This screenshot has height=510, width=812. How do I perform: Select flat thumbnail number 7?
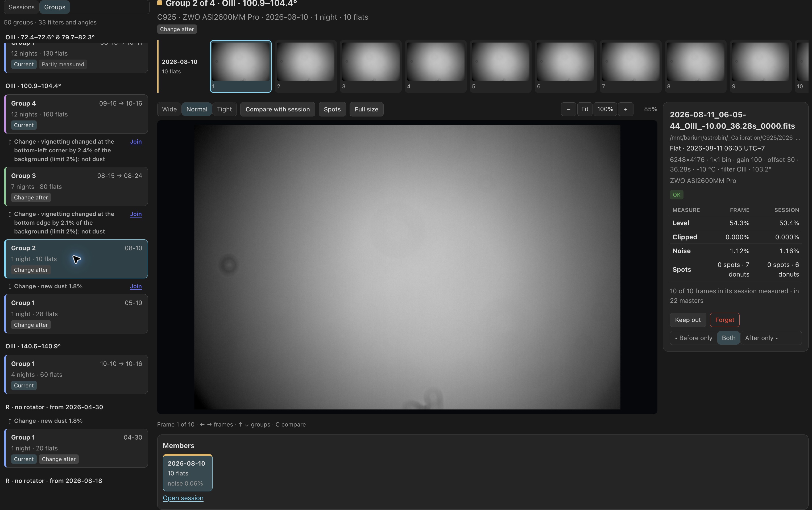tap(631, 66)
